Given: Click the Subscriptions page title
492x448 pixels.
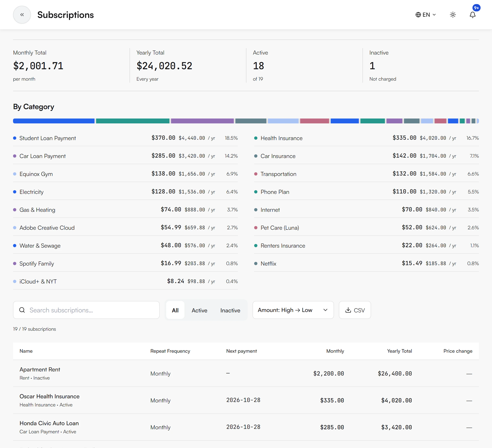Looking at the screenshot, I should (65, 15).
